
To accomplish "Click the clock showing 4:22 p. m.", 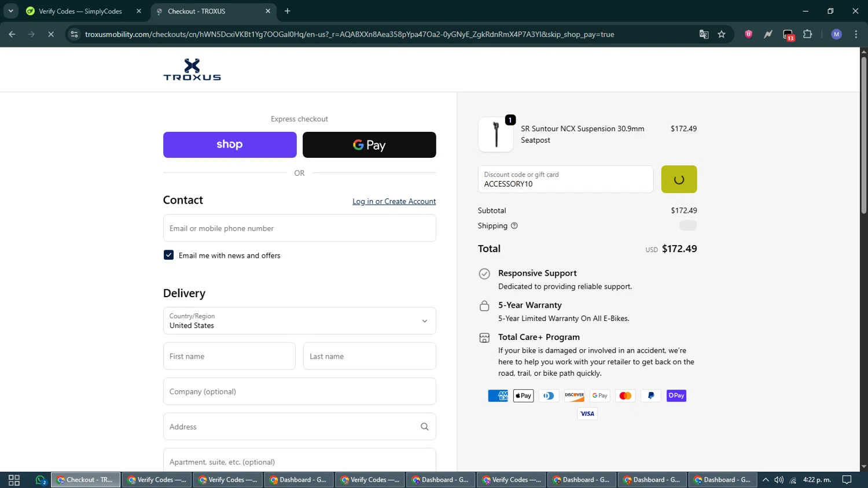I will click(817, 480).
